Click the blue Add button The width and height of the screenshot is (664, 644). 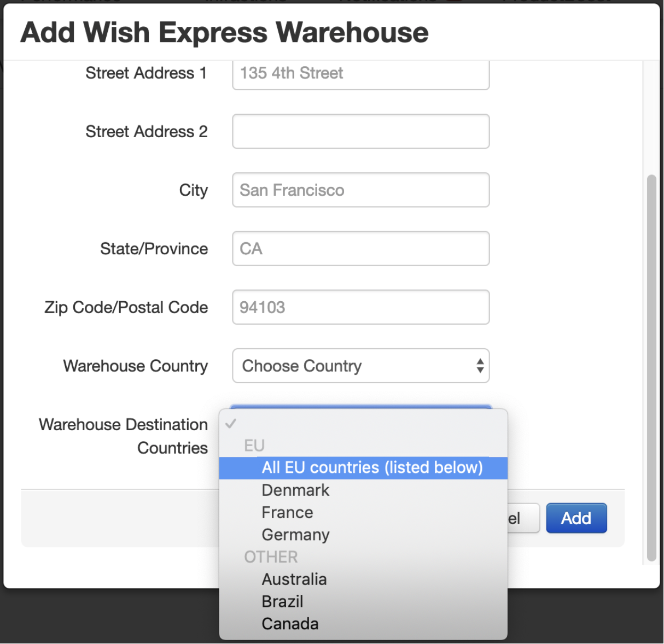pyautogui.click(x=576, y=518)
